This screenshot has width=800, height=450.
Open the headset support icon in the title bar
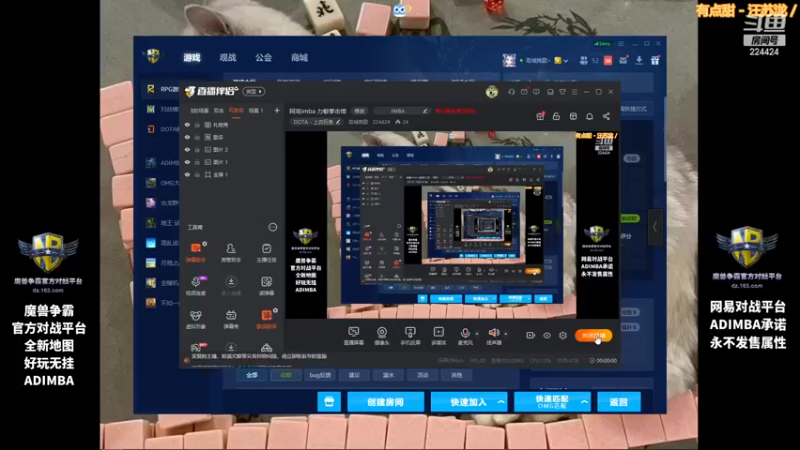click(x=511, y=92)
